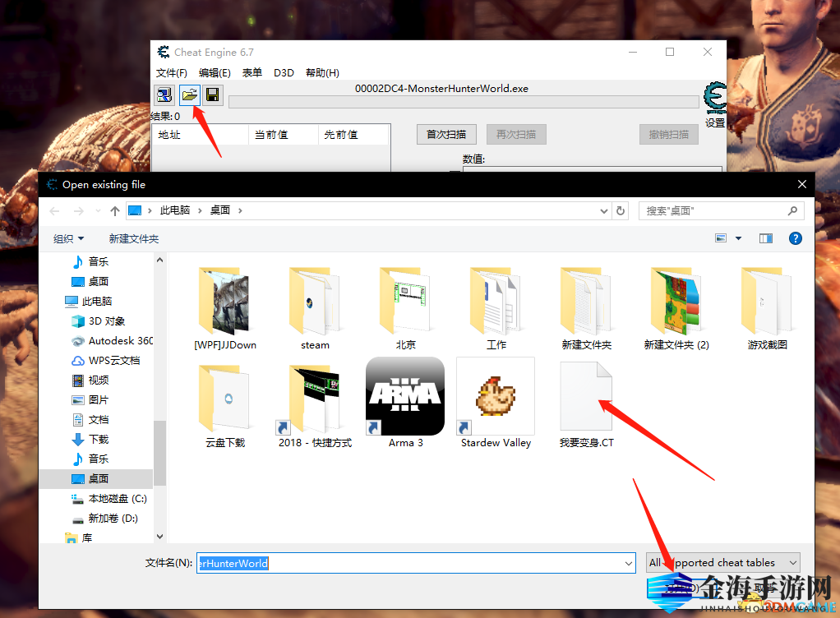This screenshot has height=618, width=840.
Task: Open the view options dropdown arrow
Action: click(x=738, y=238)
